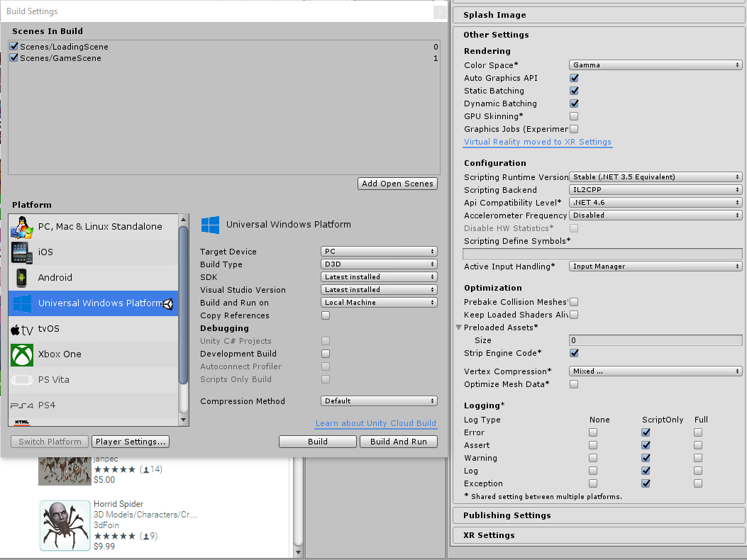Open Learn about Unity Cloud Build link
This screenshot has height=560, width=747.
pyautogui.click(x=376, y=423)
